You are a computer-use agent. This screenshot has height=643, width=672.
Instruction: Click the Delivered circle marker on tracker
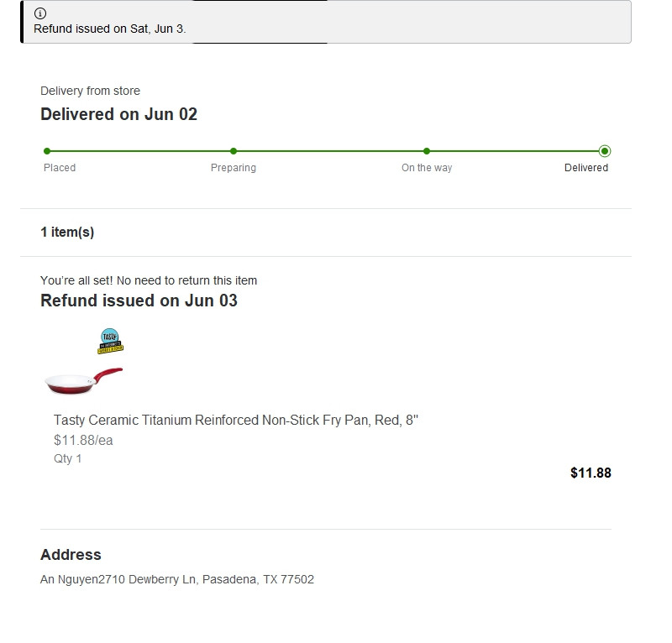[x=605, y=151]
